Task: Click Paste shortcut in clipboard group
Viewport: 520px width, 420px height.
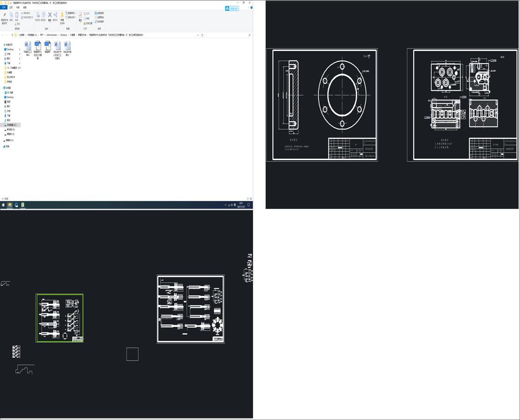Action: [x=27, y=17]
